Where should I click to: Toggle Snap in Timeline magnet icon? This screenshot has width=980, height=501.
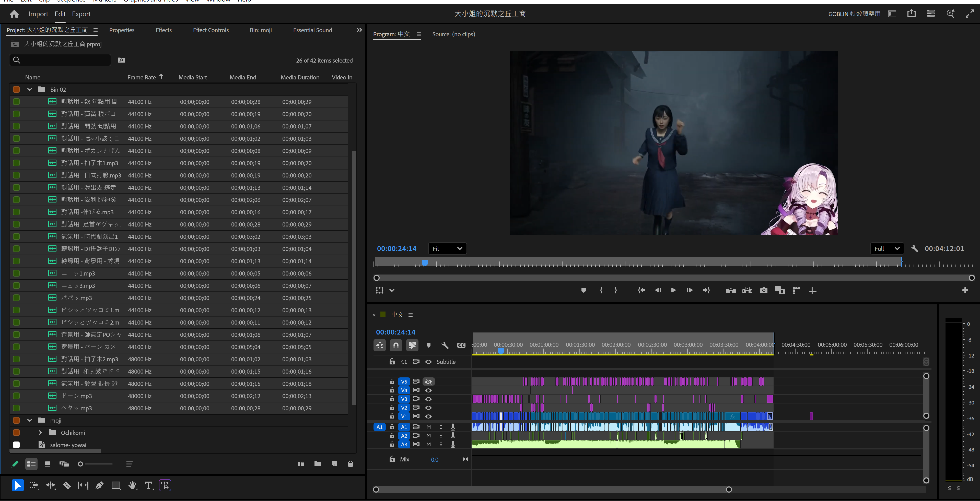pos(396,345)
